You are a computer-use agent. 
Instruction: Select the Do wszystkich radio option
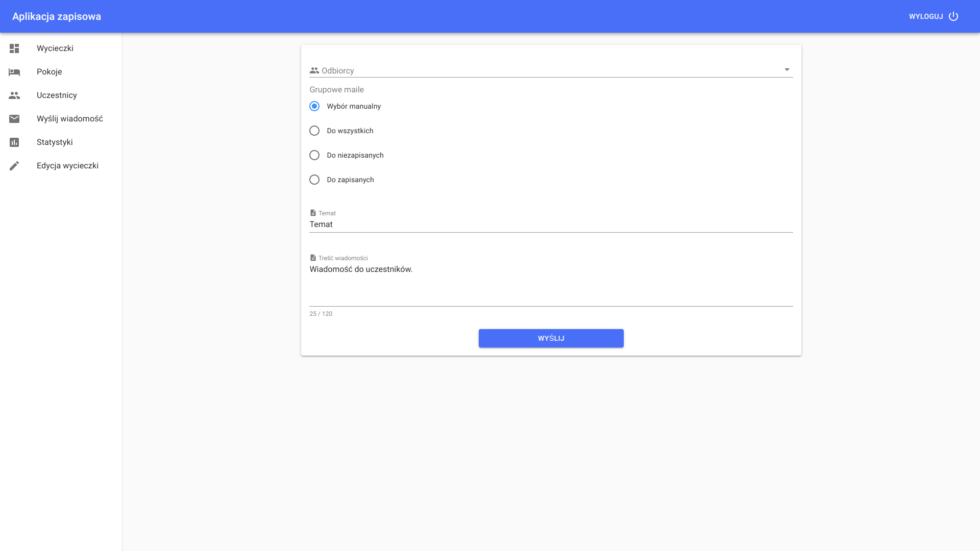coord(314,131)
